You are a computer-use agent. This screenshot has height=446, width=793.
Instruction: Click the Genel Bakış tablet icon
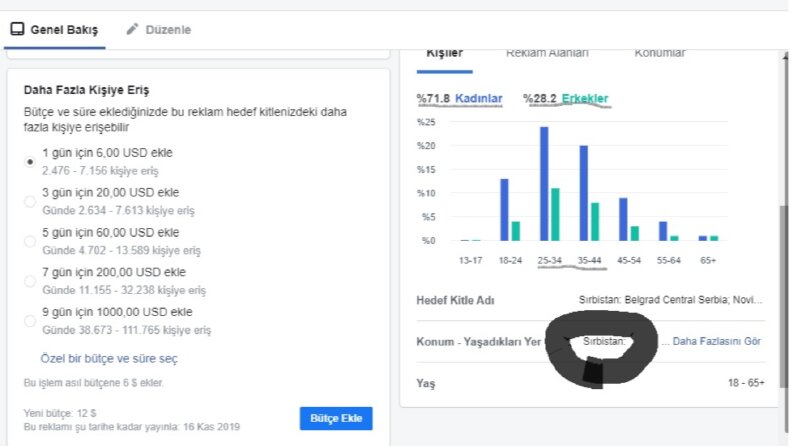point(17,29)
